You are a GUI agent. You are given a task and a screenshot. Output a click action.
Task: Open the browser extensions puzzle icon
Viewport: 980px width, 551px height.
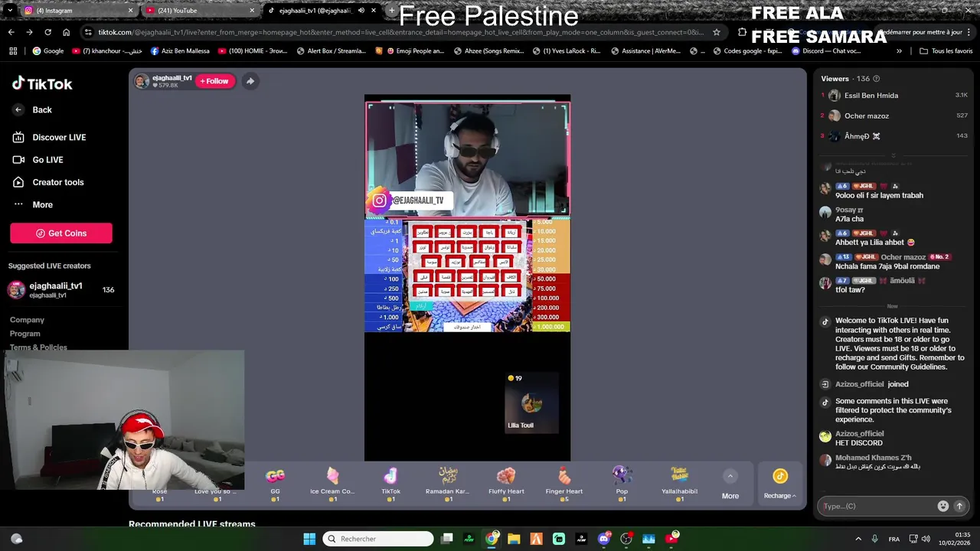pyautogui.click(x=742, y=32)
